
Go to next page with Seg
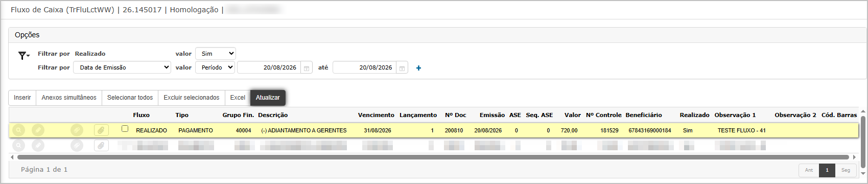tap(846, 170)
